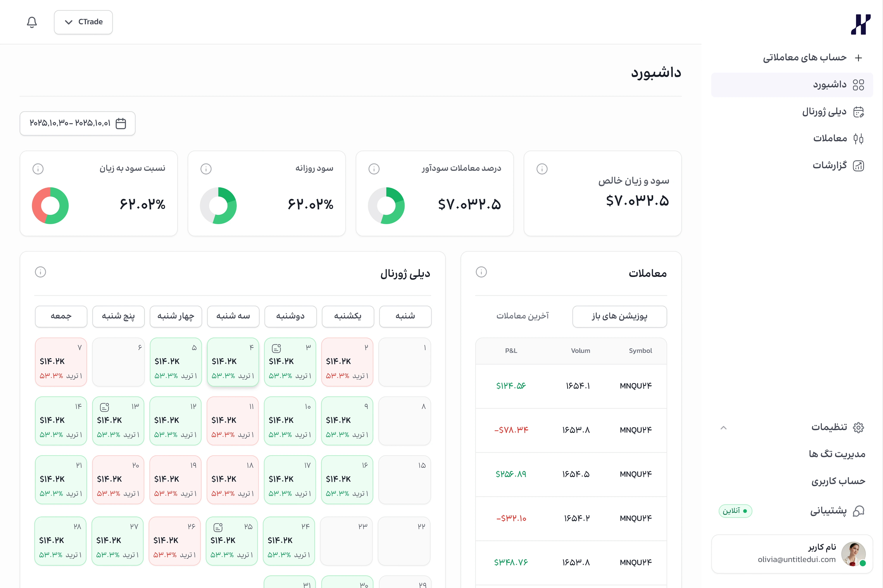Click the plus icon to add trading account
Screen dimensions: 883x588
coord(858,58)
